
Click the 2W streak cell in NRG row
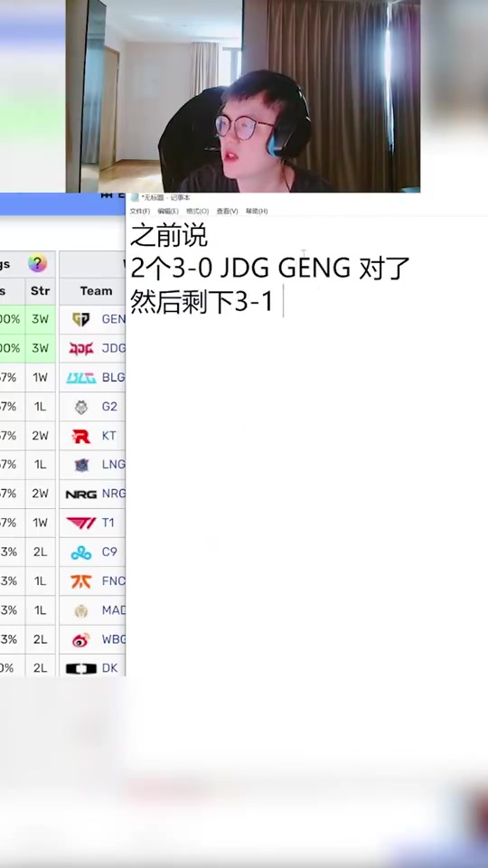(41, 494)
